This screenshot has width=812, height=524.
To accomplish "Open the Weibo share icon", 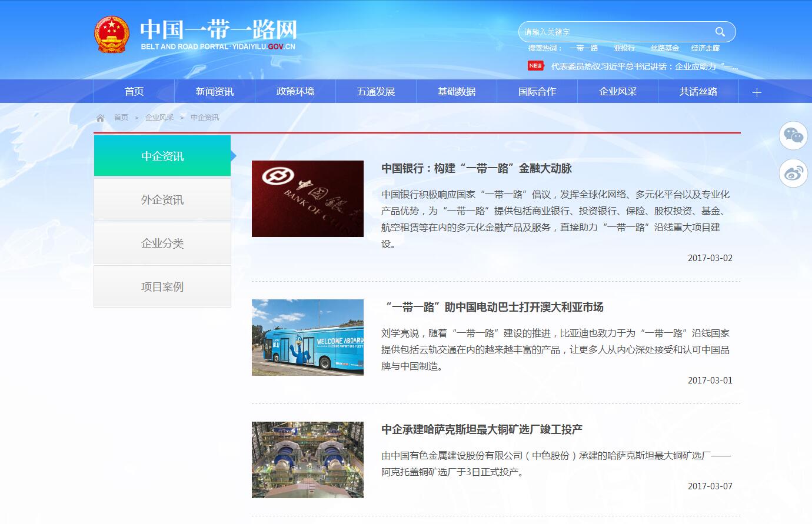I will 793,173.
